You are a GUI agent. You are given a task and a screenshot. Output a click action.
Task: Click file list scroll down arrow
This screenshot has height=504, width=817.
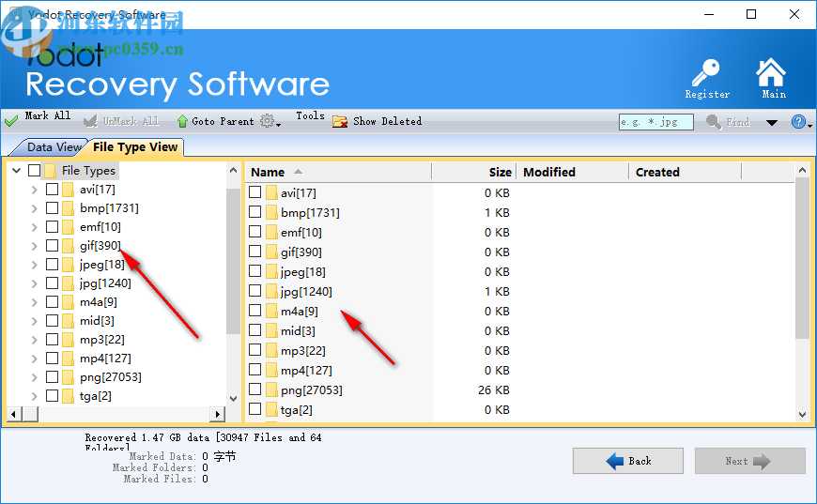[802, 415]
